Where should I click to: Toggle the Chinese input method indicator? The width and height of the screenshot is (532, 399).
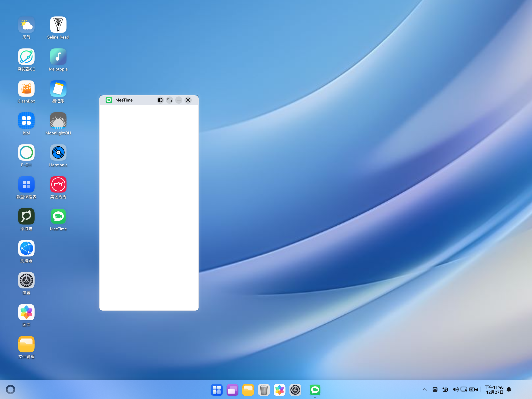[435, 389]
